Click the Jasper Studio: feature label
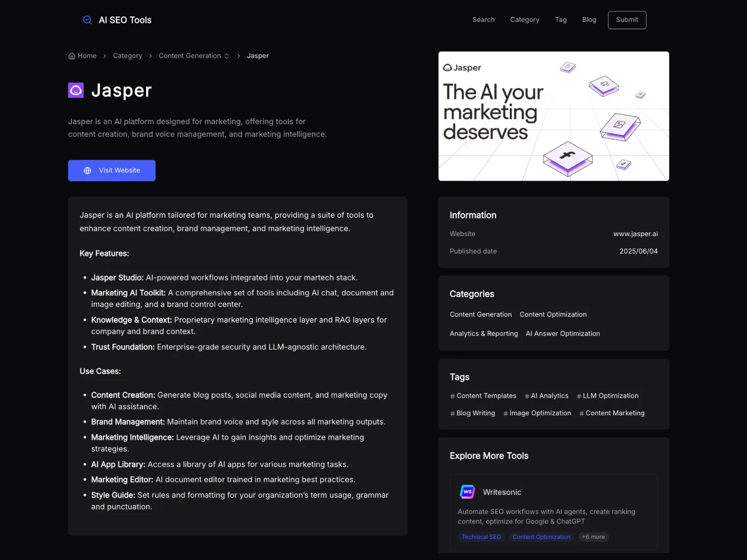747x560 pixels. pos(117,278)
